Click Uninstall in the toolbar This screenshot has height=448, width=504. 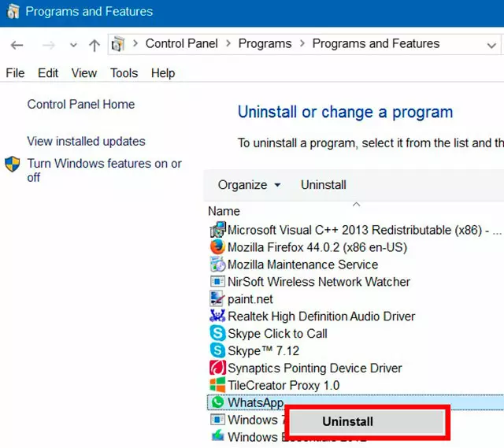tap(324, 185)
